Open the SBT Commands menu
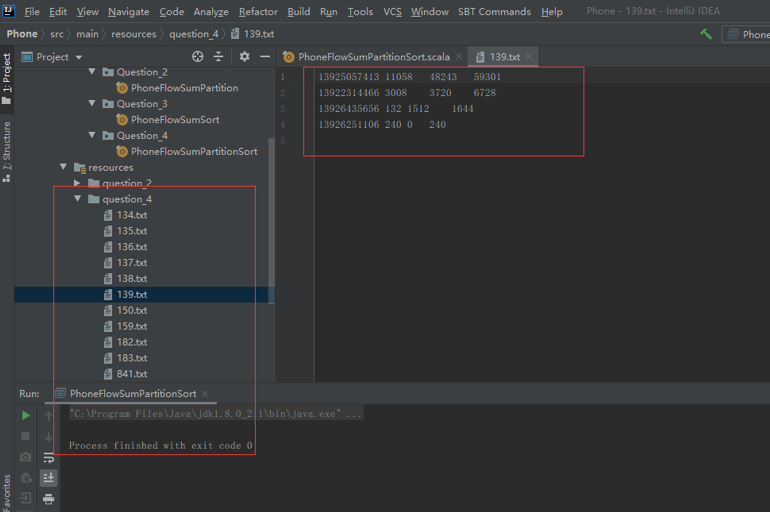Screen dimensions: 770x512 coord(495,11)
